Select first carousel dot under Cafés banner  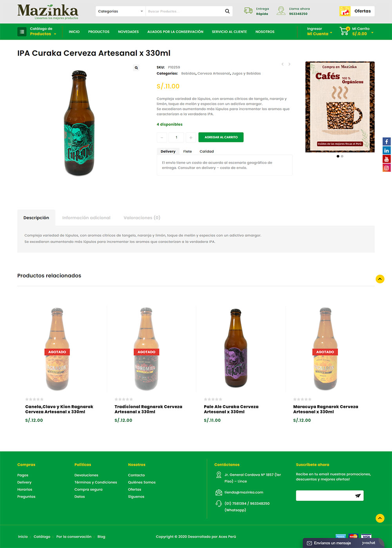pyautogui.click(x=338, y=156)
